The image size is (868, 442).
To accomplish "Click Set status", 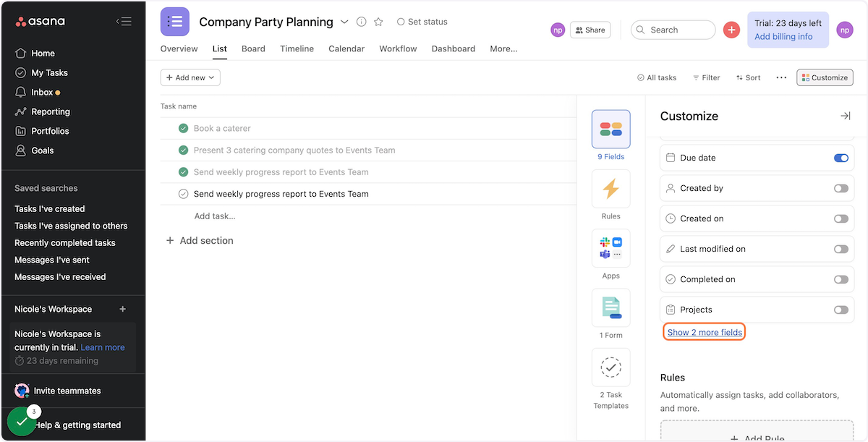I will [422, 22].
